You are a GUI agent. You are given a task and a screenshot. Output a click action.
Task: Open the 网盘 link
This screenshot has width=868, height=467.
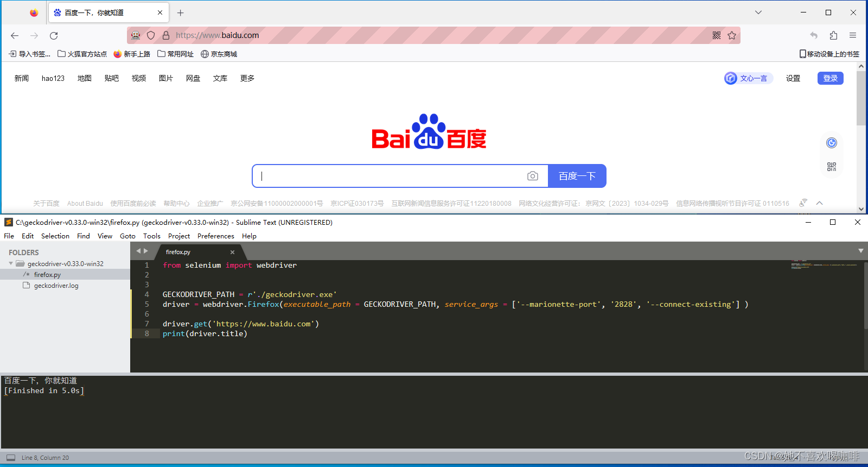193,78
